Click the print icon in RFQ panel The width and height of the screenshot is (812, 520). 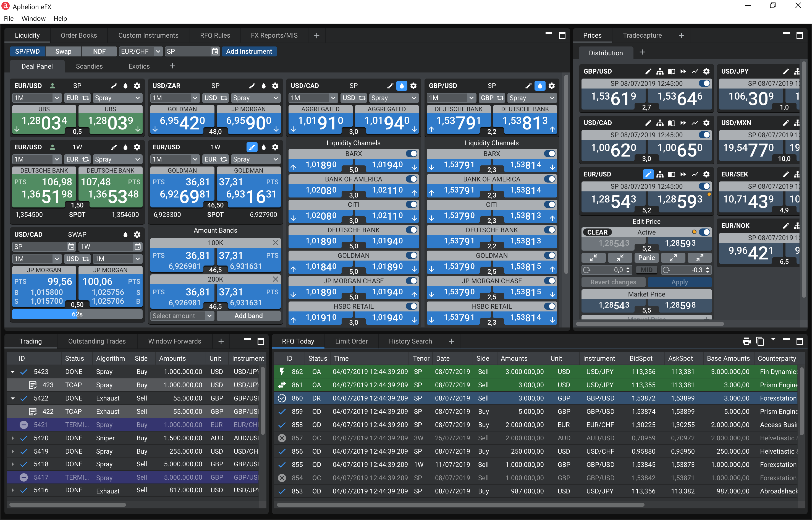tap(746, 341)
